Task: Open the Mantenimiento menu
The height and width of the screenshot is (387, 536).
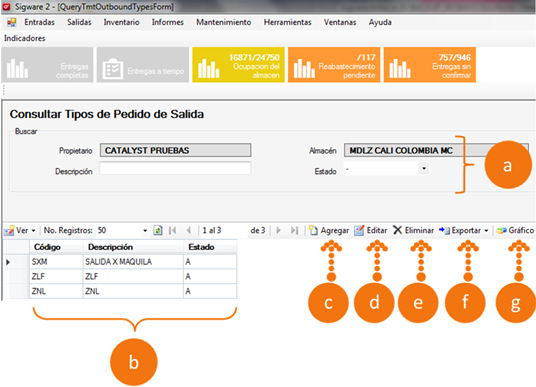Action: [x=224, y=22]
